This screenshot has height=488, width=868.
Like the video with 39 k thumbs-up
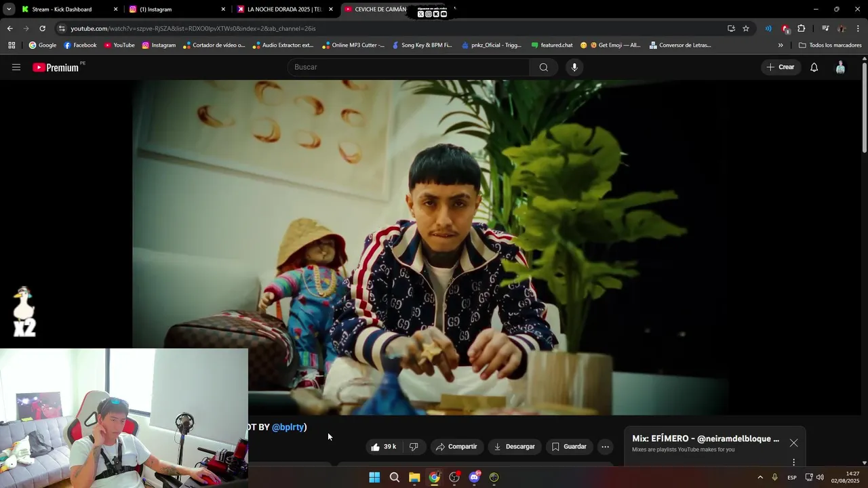(x=384, y=447)
